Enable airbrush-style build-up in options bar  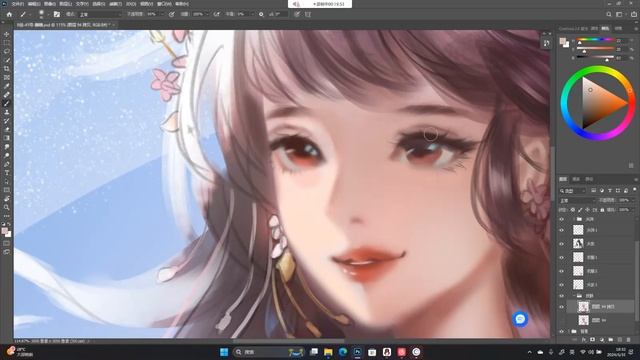click(x=217, y=14)
